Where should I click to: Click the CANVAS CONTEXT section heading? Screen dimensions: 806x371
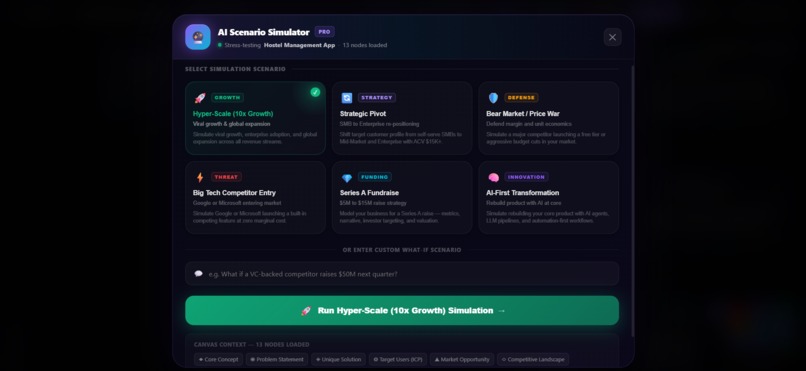pos(252,344)
